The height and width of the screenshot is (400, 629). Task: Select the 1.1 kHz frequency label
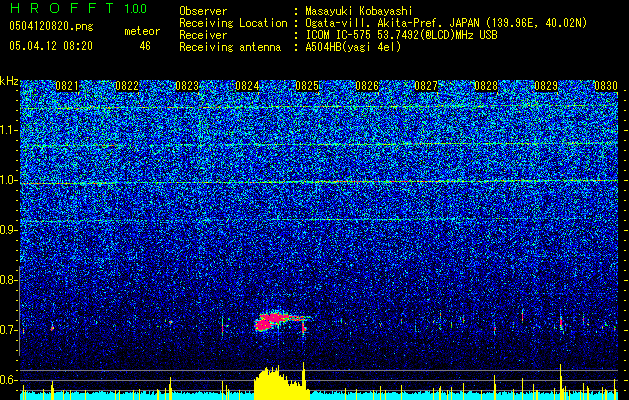pyautogui.click(x=8, y=130)
